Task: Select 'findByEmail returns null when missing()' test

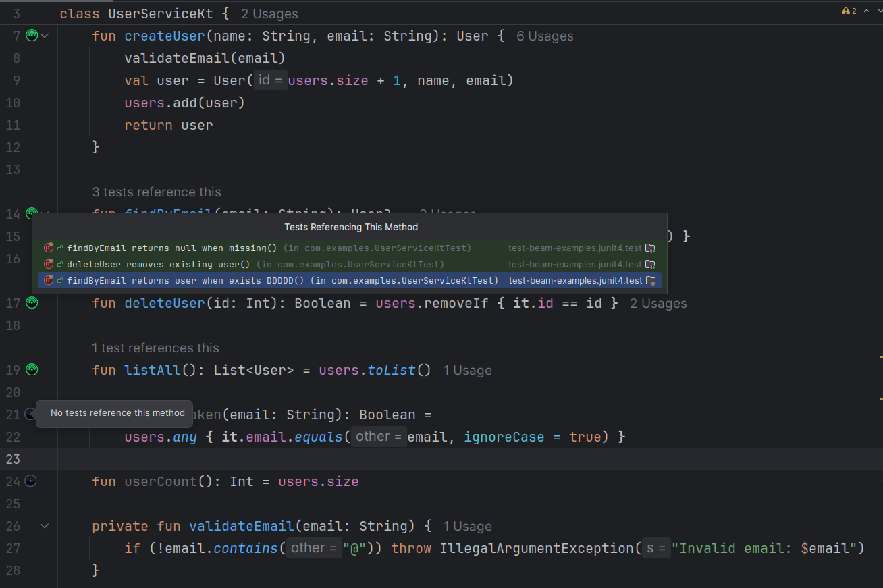Action: pos(172,248)
